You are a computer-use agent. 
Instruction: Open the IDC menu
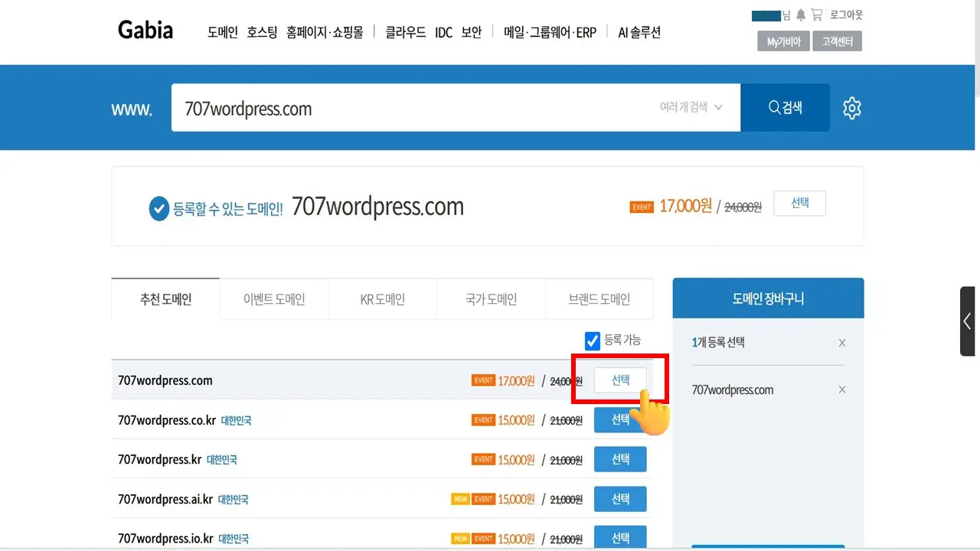[444, 32]
